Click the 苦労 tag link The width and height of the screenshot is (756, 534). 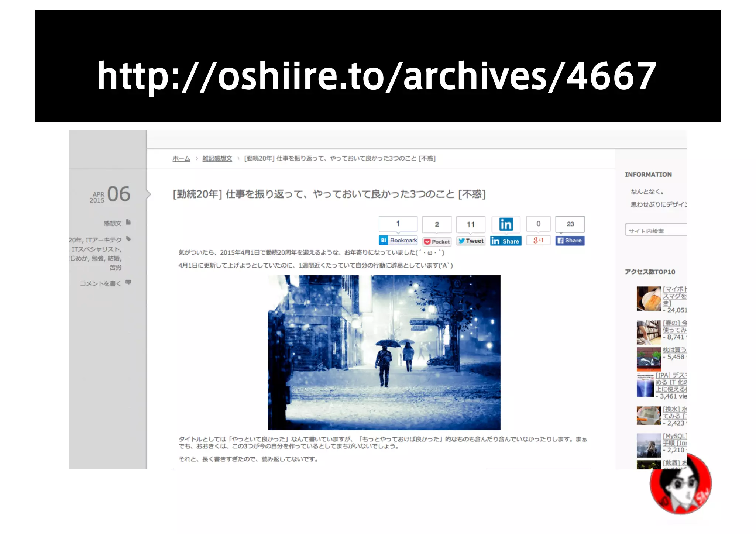coord(116,267)
